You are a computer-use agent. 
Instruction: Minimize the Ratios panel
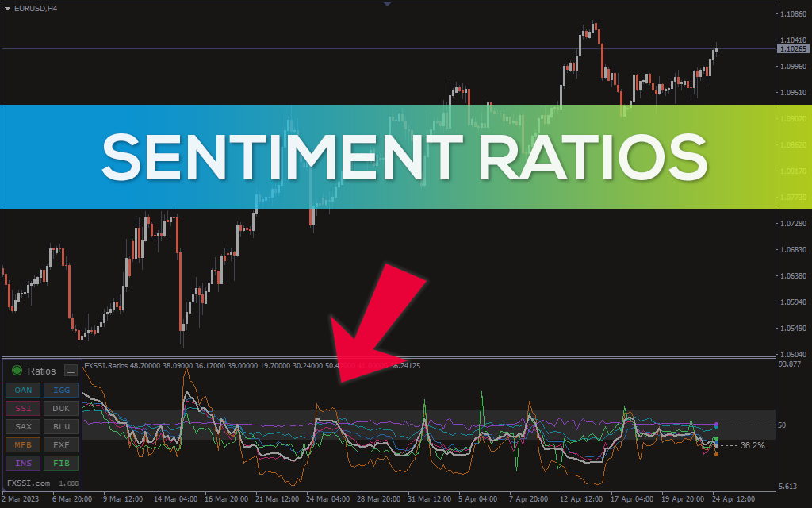(71, 371)
